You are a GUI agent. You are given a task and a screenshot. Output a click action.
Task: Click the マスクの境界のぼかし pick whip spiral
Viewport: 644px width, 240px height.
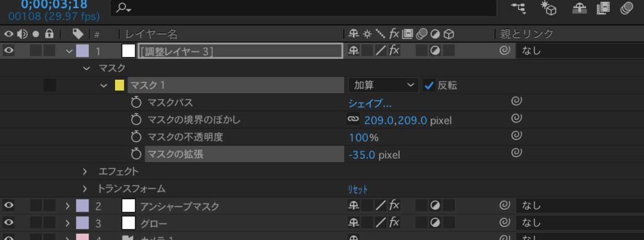click(x=516, y=119)
